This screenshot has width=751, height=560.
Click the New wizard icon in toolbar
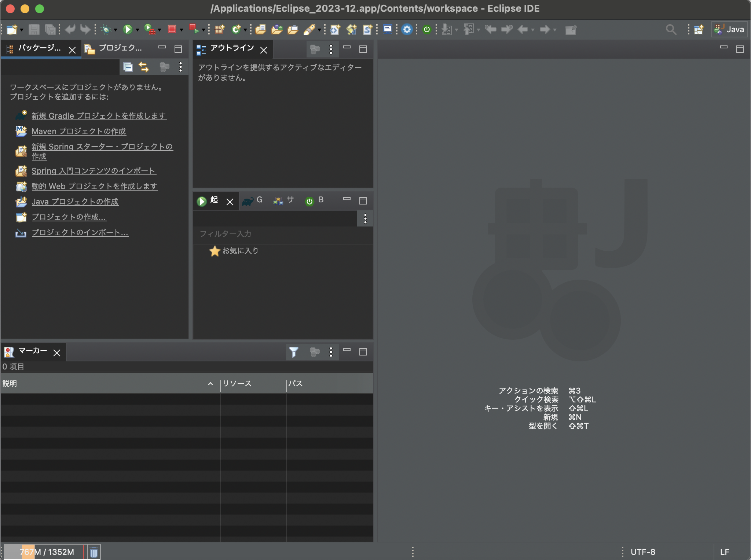point(12,29)
